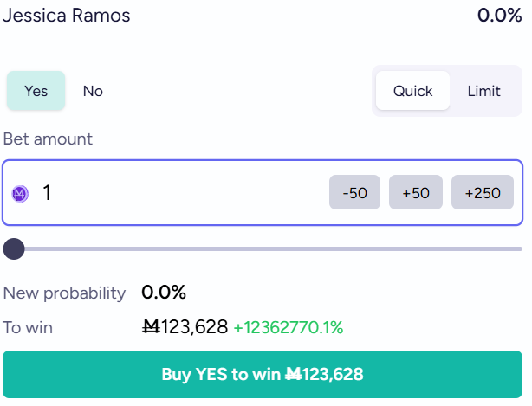Viewport: 532px width, 406px height.
Task: Click the middle of the bet slider track
Action: pos(269,249)
